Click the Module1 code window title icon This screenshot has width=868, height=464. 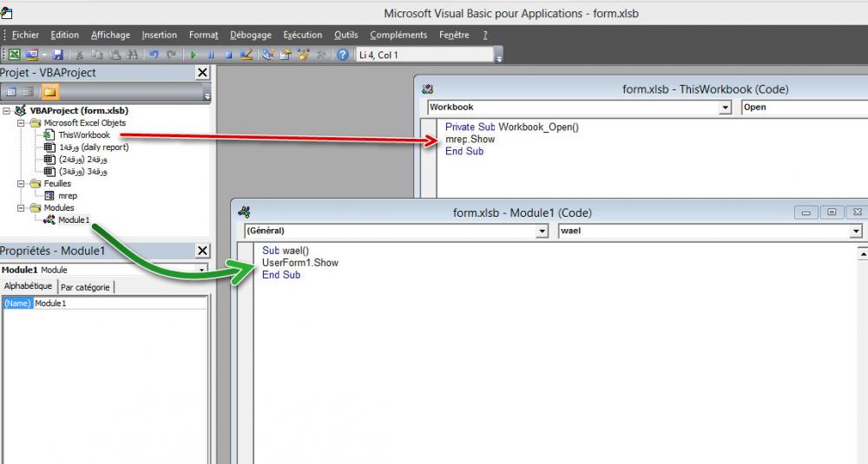(x=244, y=212)
